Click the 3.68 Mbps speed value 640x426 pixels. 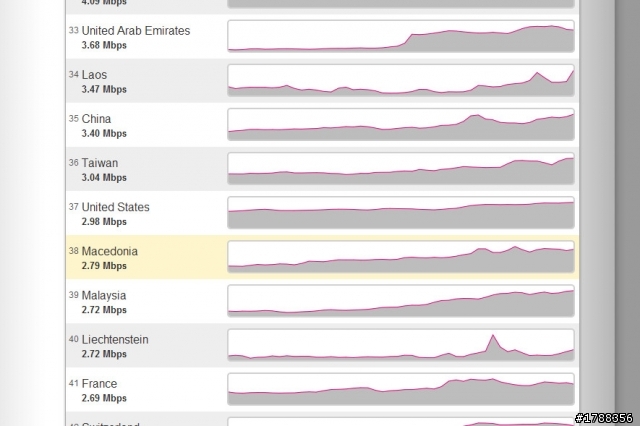point(104,45)
